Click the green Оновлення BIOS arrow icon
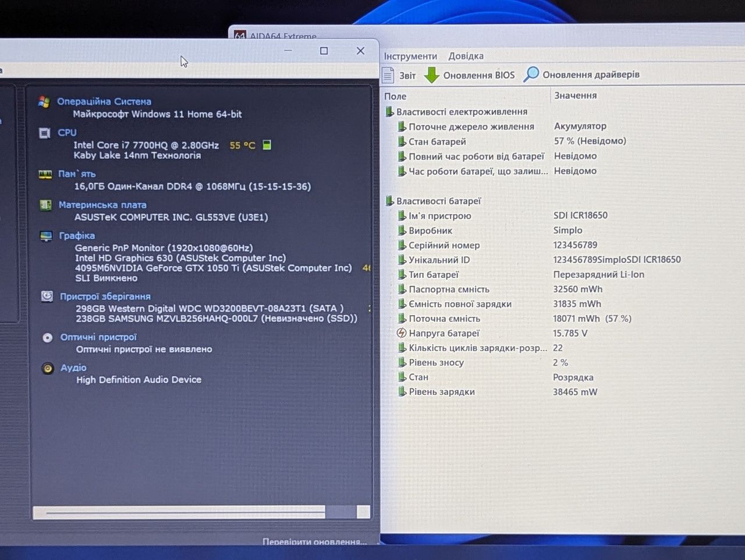Image resolution: width=745 pixels, height=560 pixels. (431, 75)
